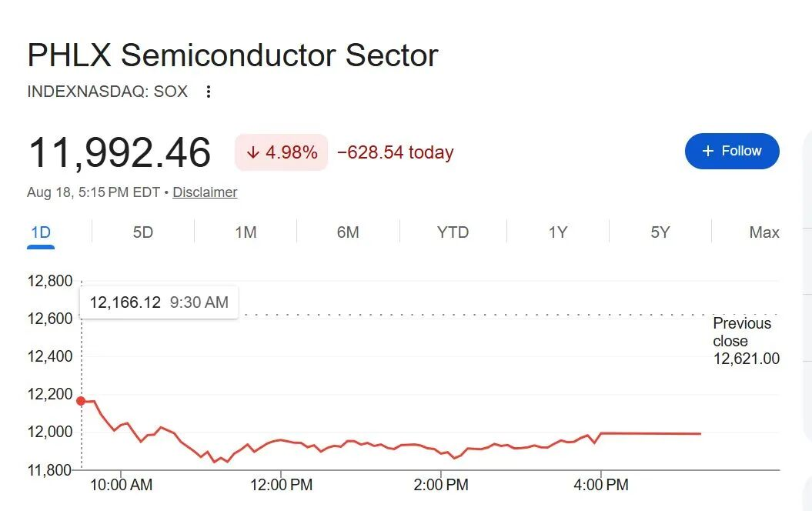Open the Disclaimer link
This screenshot has height=511, width=812.
(205, 192)
